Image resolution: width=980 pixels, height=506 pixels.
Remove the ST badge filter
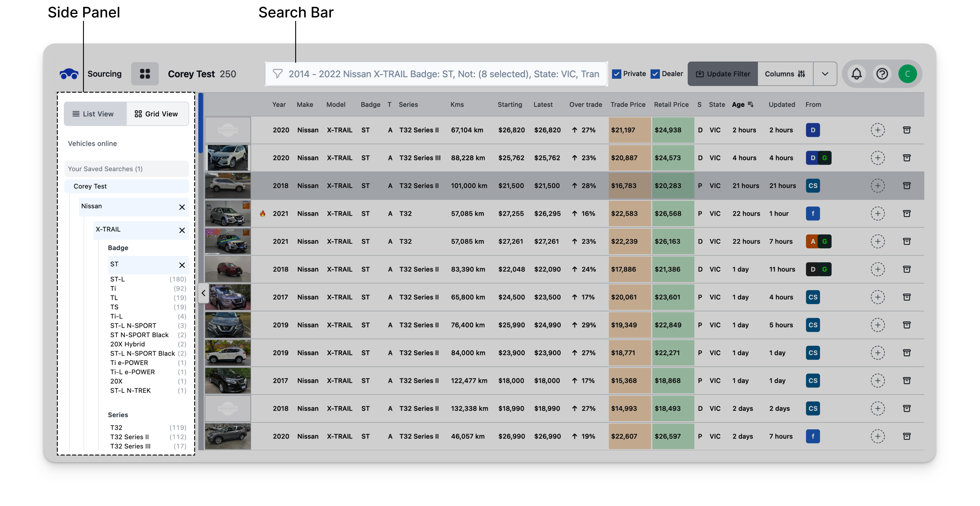(182, 265)
